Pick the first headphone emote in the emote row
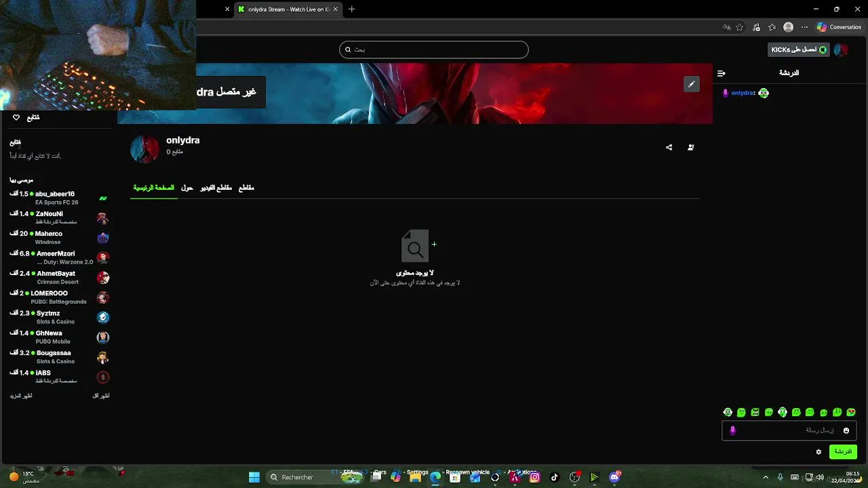 728,412
